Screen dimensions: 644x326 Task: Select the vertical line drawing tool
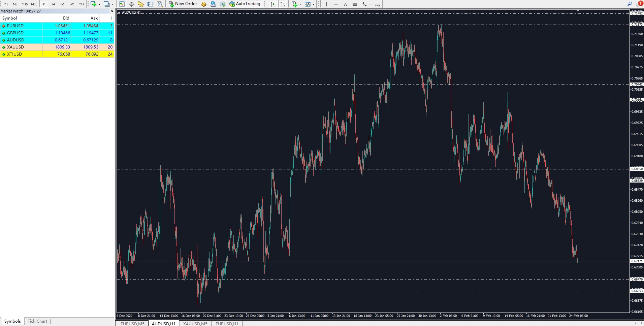pyautogui.click(x=326, y=4)
